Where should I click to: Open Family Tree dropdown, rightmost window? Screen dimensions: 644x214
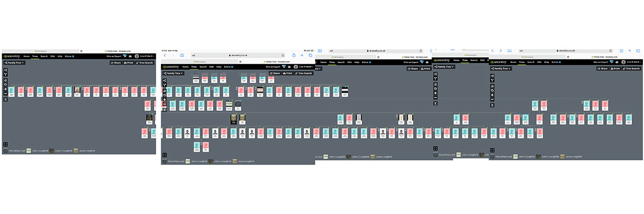tap(501, 69)
